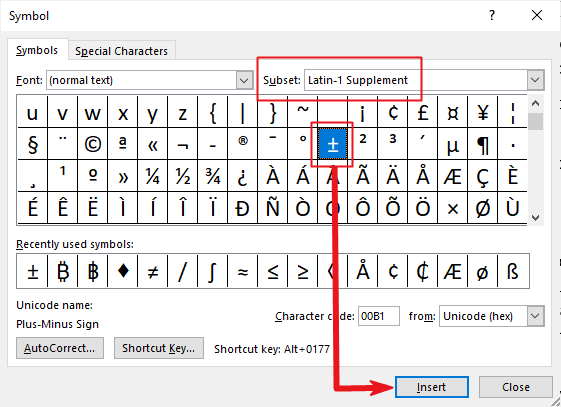Select the plus-minus sign in the symbol grid
561x407 pixels.
[x=332, y=144]
